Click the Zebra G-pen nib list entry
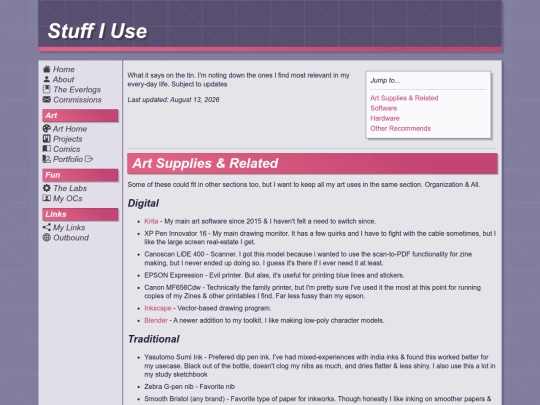The height and width of the screenshot is (405, 540). 189,386
